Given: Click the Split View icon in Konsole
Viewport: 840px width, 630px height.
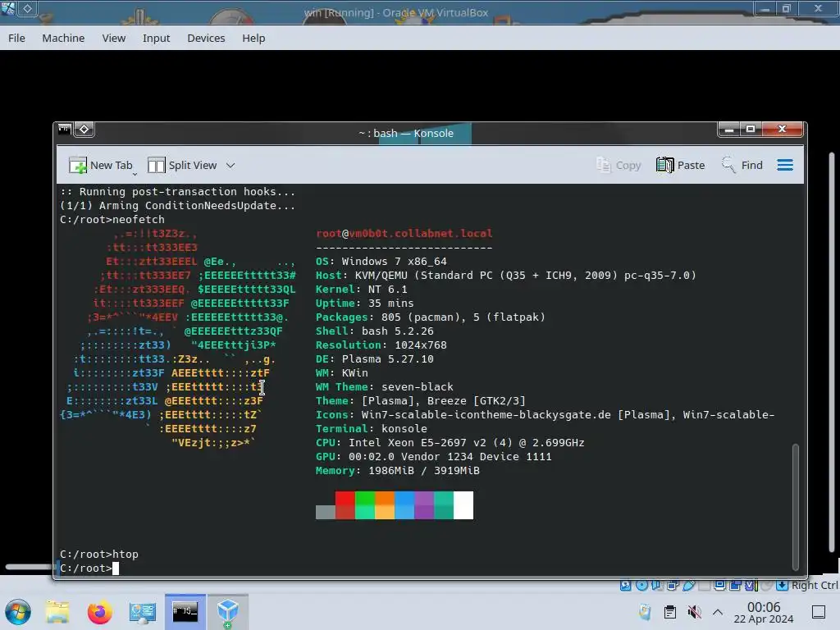Looking at the screenshot, I should pyautogui.click(x=156, y=165).
